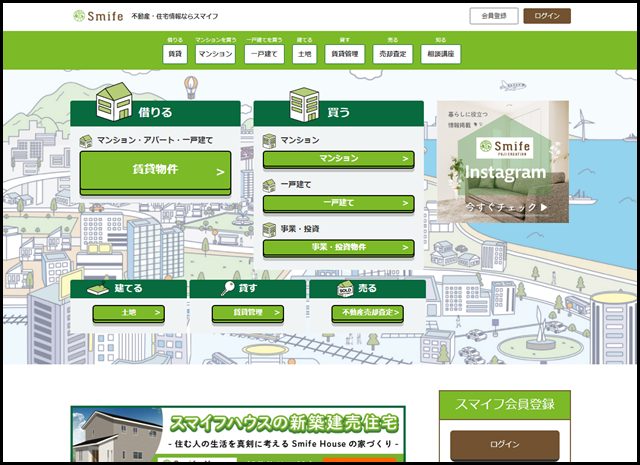This screenshot has height=465, width=640.
Task: Select the 賃貸 navigation item
Action: coord(175,54)
